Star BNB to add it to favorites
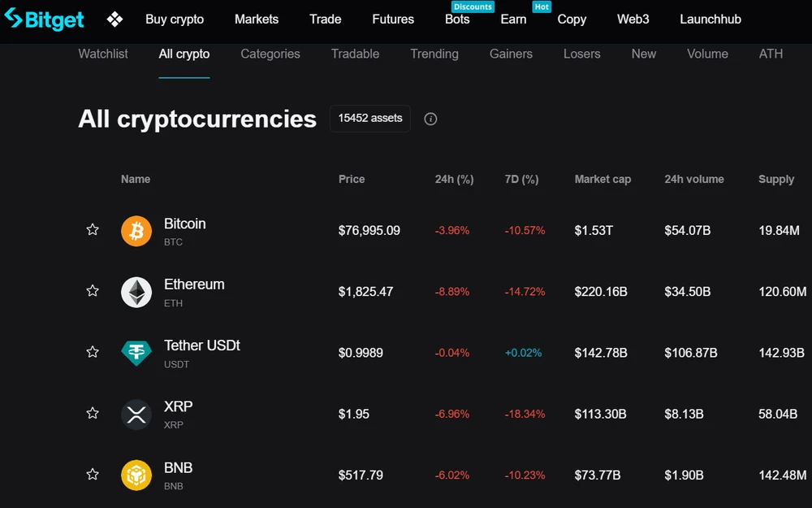The width and height of the screenshot is (812, 508). 92,474
